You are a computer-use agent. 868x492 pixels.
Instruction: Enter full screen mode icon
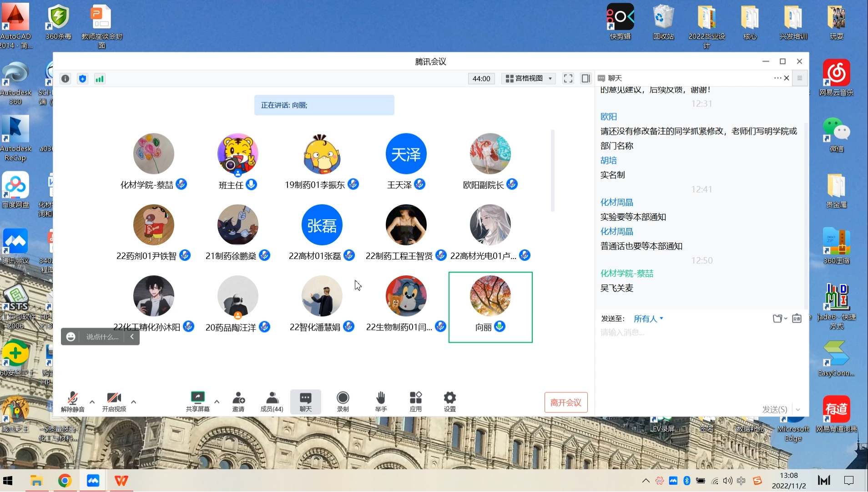coord(568,79)
